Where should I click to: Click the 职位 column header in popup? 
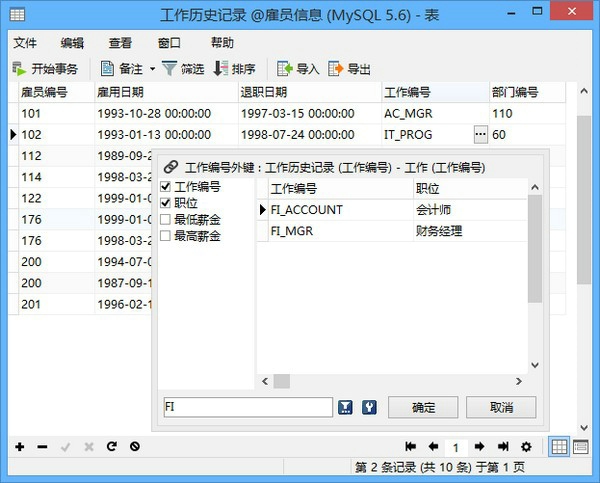pos(470,188)
